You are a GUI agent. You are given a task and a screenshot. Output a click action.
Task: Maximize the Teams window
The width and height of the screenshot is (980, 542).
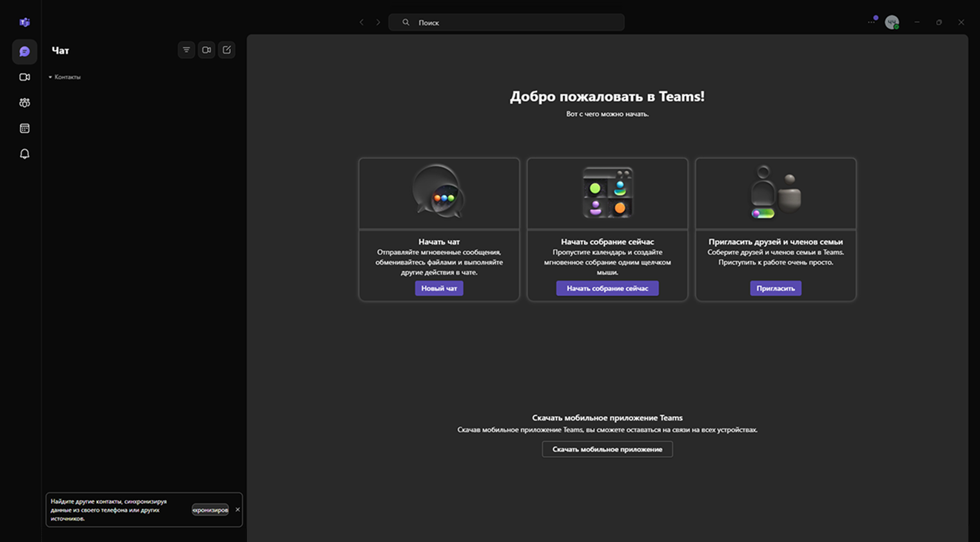(939, 22)
